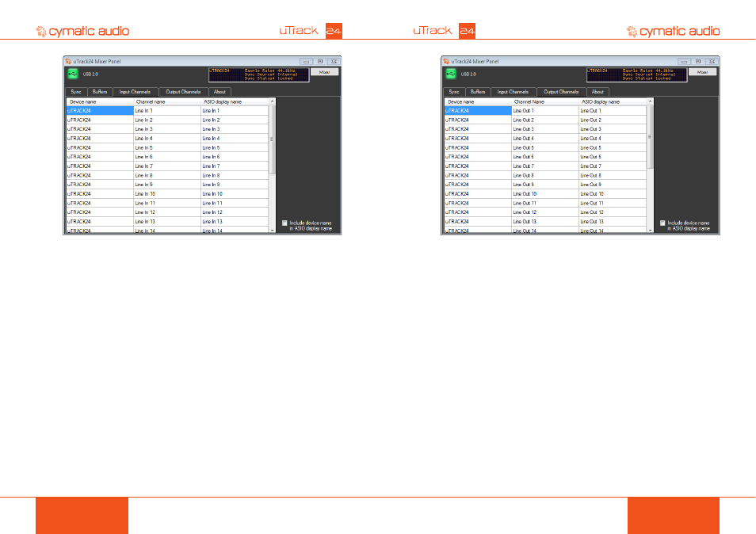Screen dimensions: 756x534
Task: Open the Buffers tab in Line In window
Action: point(100,92)
